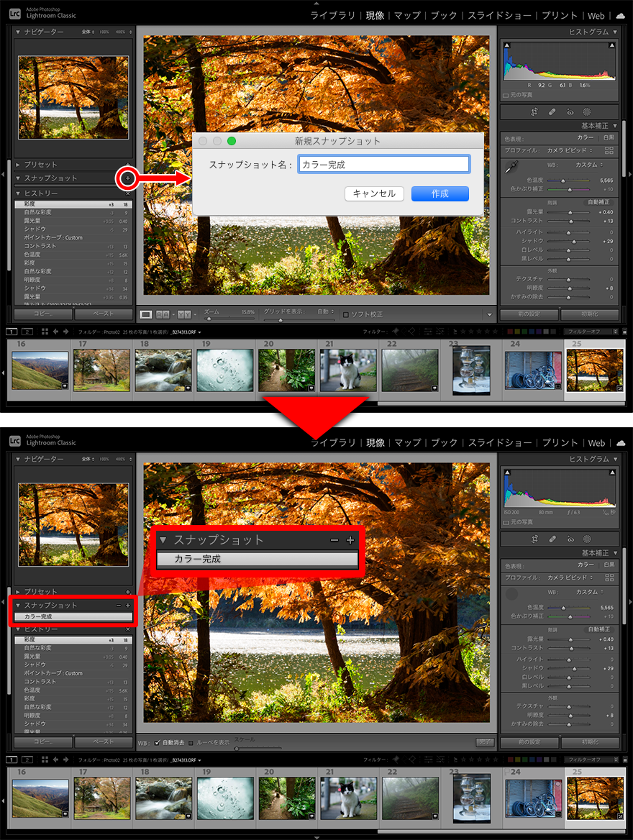Select crop tool in the window showing the dialog
The width and height of the screenshot is (633, 840).
coord(534,112)
